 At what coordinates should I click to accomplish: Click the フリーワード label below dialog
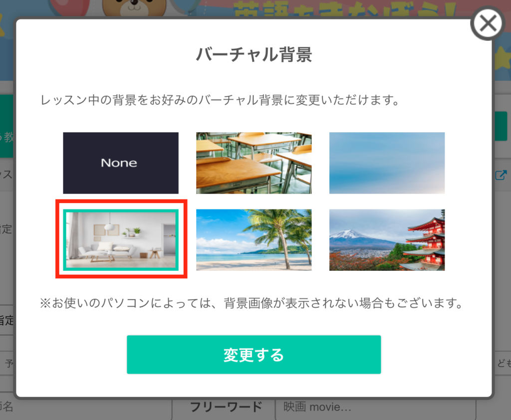click(226, 407)
